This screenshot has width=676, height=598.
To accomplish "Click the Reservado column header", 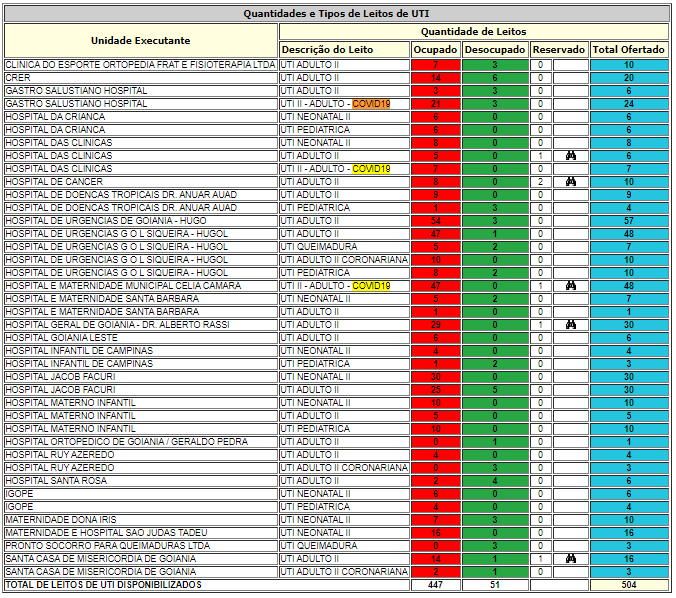I will 558,49.
